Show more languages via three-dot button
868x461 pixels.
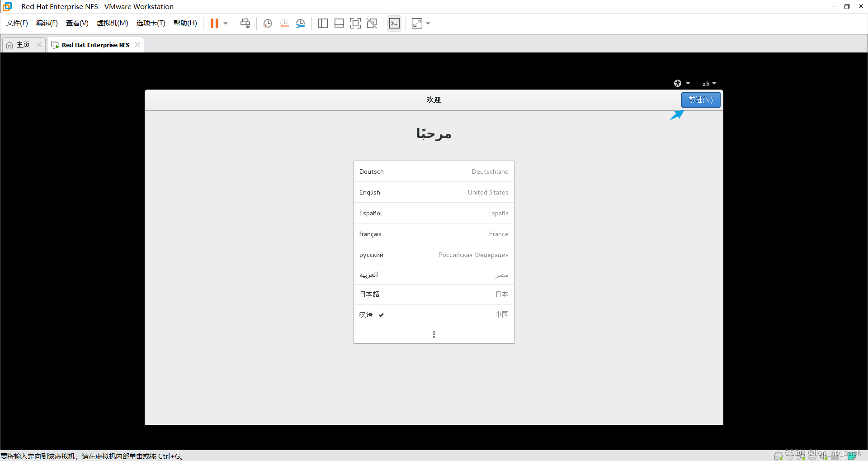(x=434, y=334)
